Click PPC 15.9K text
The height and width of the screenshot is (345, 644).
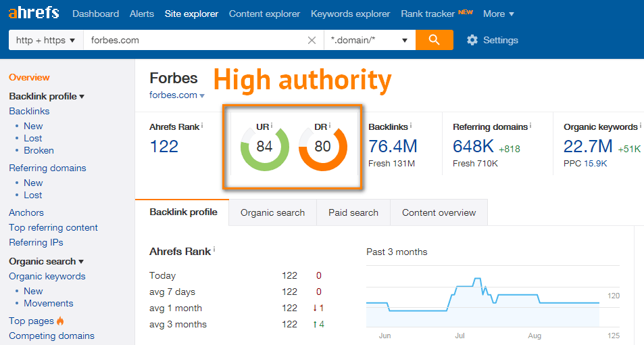[x=585, y=164]
